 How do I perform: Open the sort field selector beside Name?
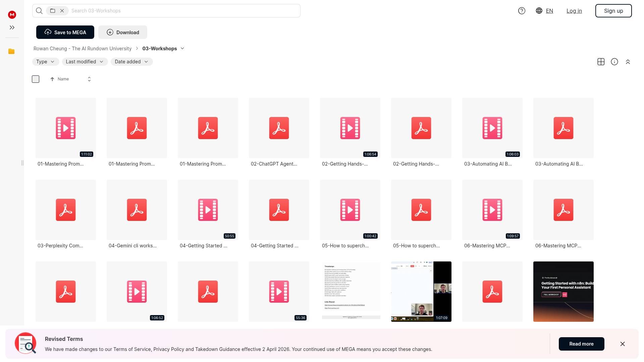coord(89,79)
